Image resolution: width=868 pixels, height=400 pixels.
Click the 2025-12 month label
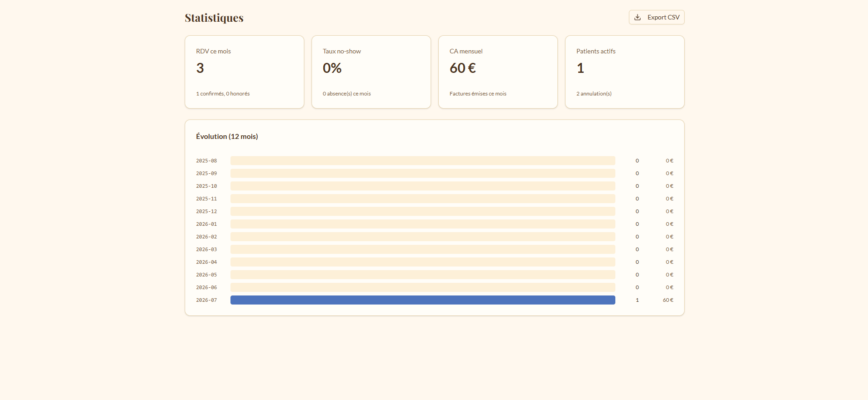point(206,211)
